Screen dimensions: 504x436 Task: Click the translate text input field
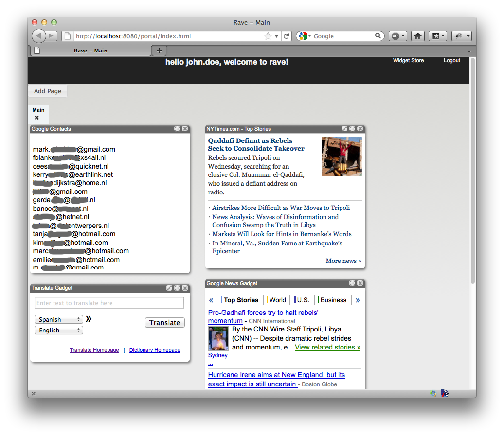point(109,303)
